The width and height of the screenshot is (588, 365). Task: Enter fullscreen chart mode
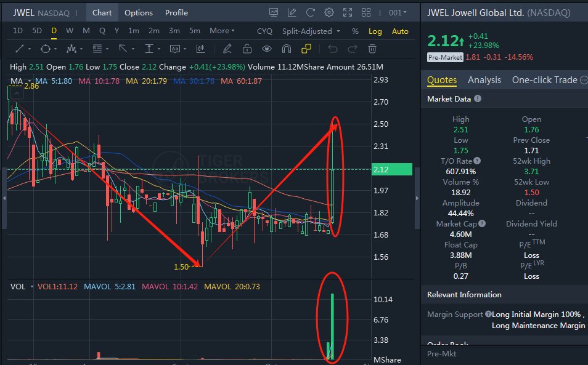(x=348, y=12)
